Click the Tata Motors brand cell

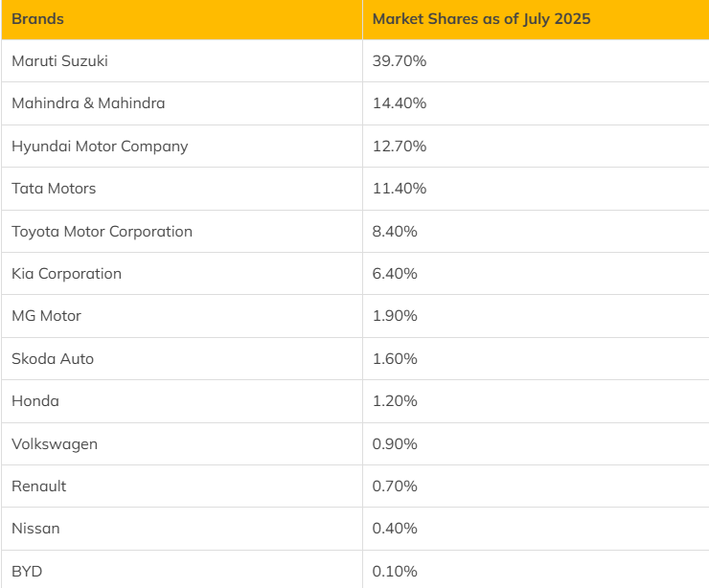[54, 189]
